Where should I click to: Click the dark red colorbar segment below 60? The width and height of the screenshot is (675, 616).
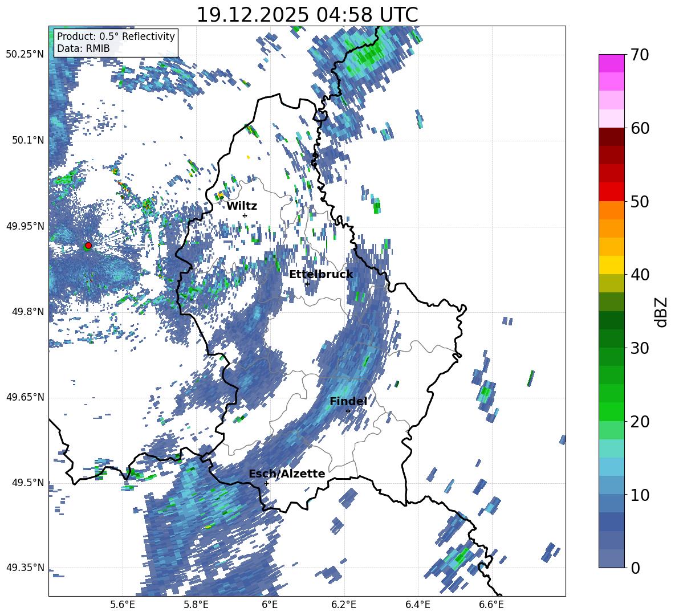click(x=611, y=137)
